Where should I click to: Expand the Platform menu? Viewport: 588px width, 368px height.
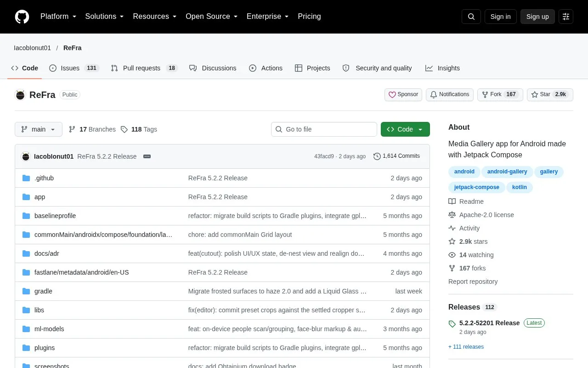pos(58,17)
